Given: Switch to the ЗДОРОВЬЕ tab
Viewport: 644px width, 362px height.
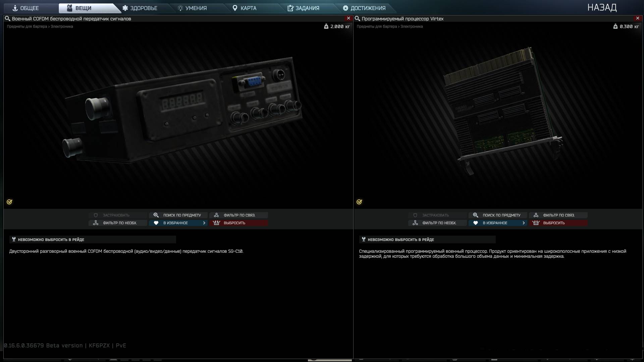Looking at the screenshot, I should point(140,8).
